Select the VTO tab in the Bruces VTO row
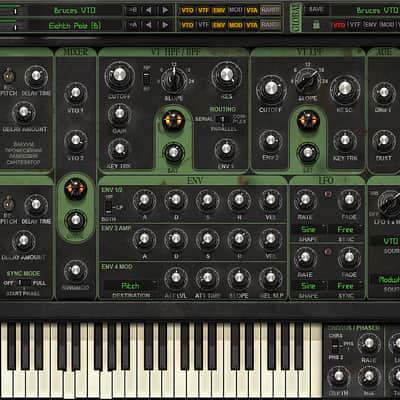The image size is (400, 400). [187, 10]
